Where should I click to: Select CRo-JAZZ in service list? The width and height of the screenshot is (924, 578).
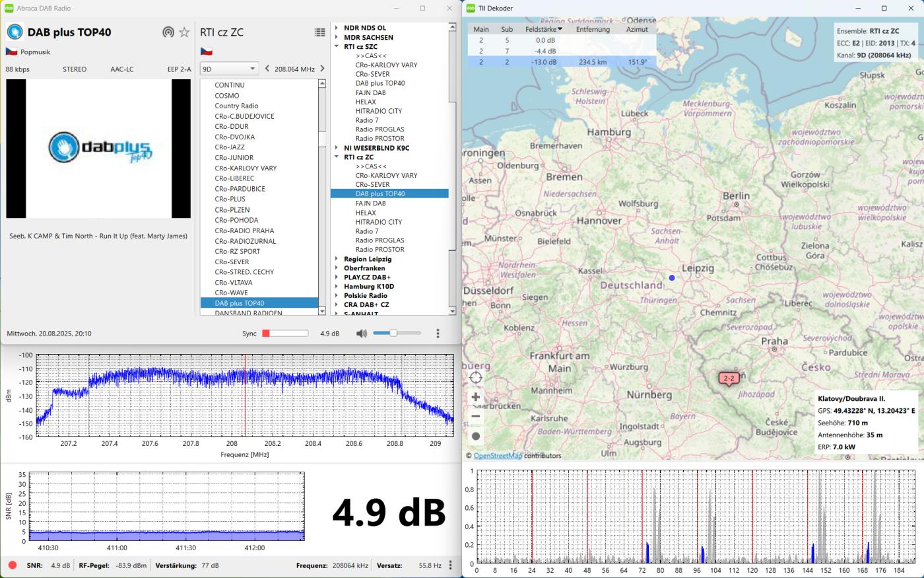click(x=259, y=147)
